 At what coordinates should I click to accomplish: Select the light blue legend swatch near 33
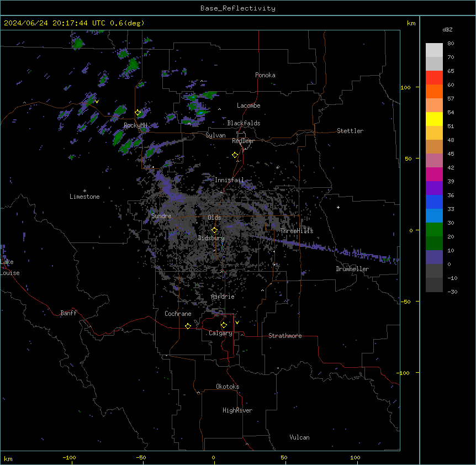point(434,215)
